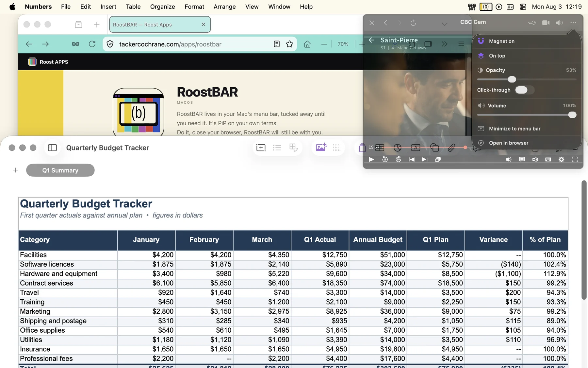588x368 pixels.
Task: Add a sheet using plus beside Q1 Summary
Action: tap(15, 170)
